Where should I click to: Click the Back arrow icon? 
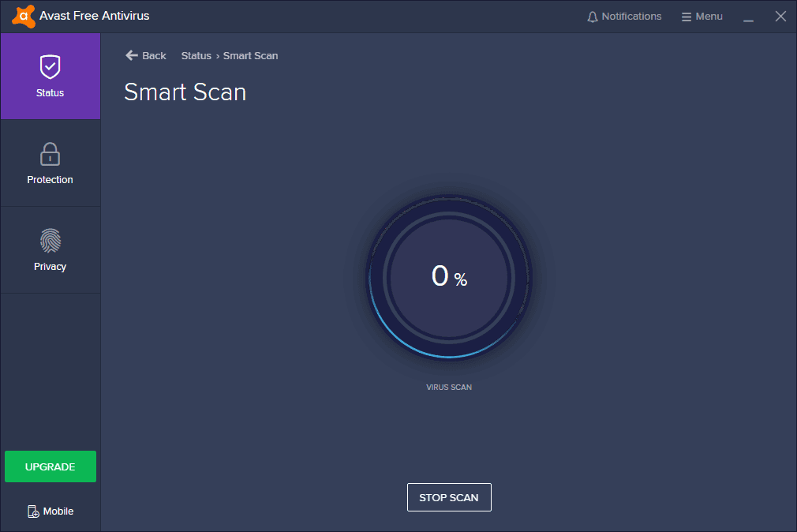pos(132,55)
